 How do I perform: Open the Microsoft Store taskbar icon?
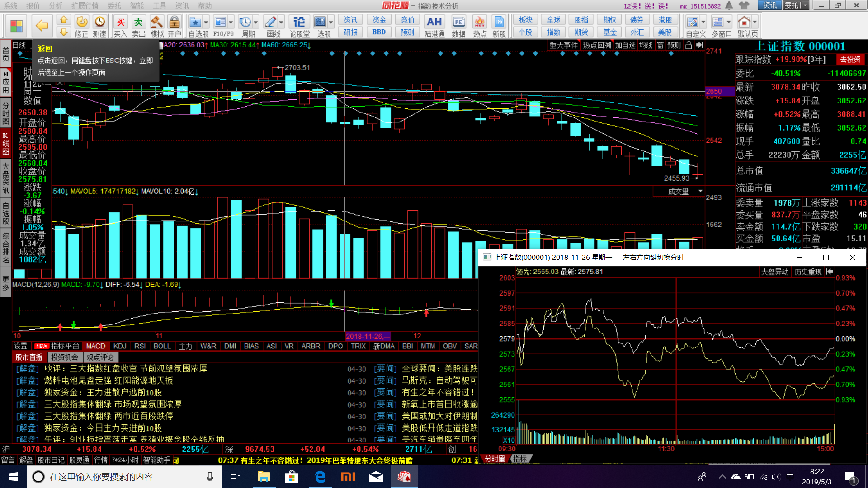[x=292, y=477]
